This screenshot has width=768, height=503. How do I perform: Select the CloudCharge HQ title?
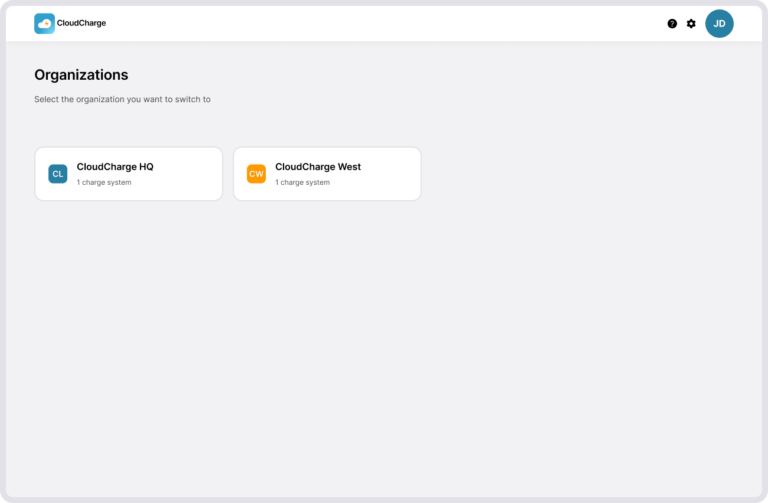pyautogui.click(x=115, y=167)
